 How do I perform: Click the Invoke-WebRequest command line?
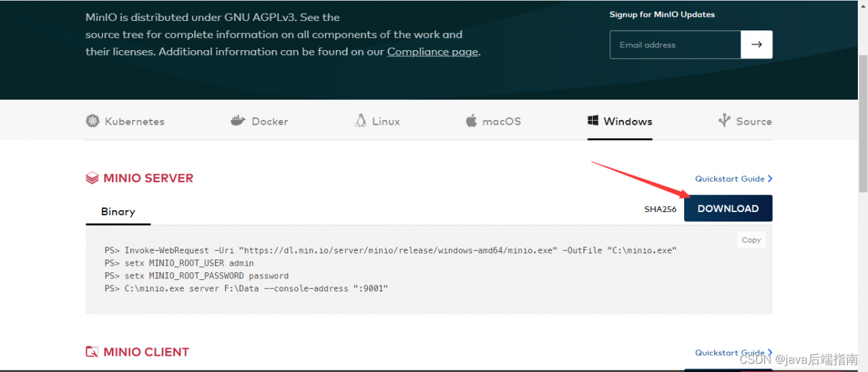(x=391, y=251)
